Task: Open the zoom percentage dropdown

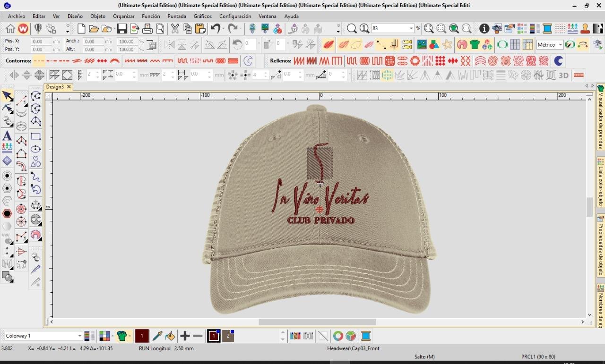Action: point(411,29)
